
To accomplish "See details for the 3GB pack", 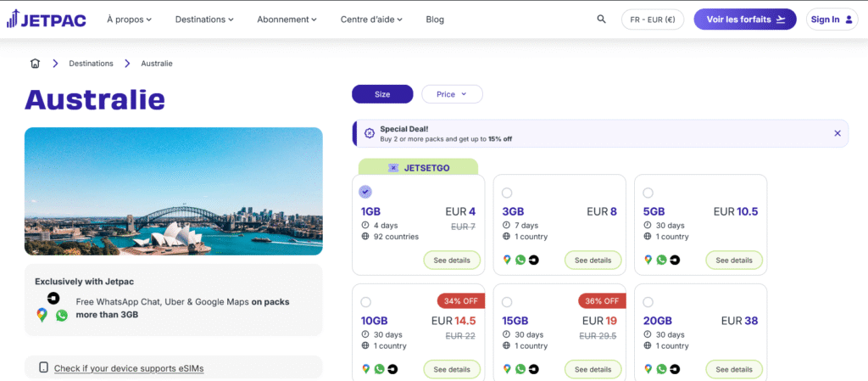I will (593, 261).
